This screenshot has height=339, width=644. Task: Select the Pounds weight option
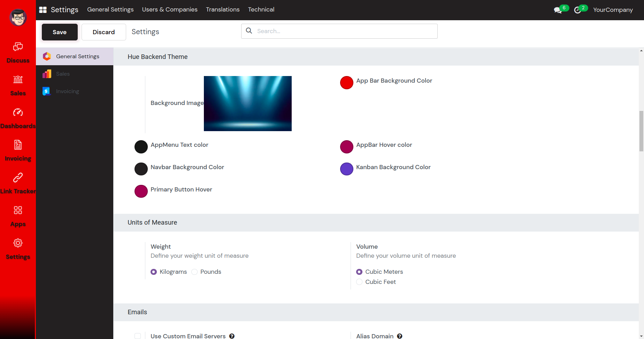click(194, 272)
